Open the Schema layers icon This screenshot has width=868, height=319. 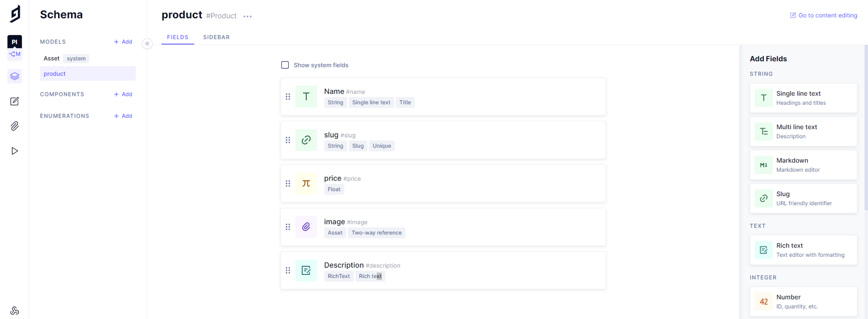(x=15, y=76)
